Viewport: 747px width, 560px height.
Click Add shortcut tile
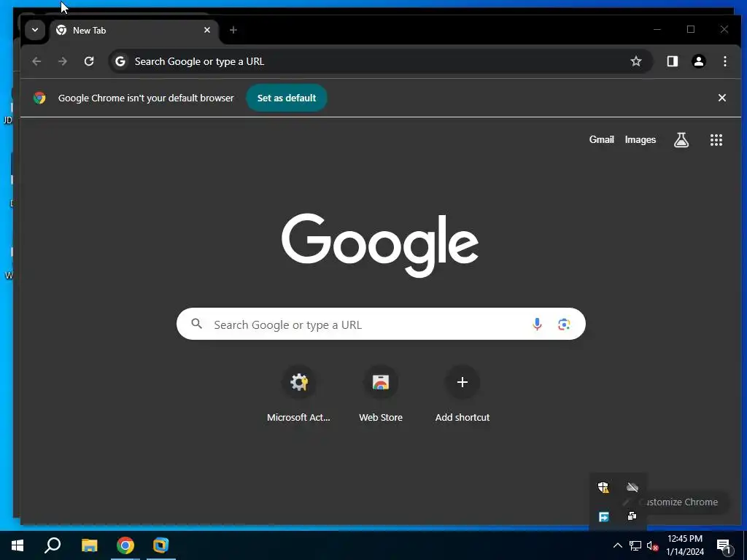(x=462, y=394)
